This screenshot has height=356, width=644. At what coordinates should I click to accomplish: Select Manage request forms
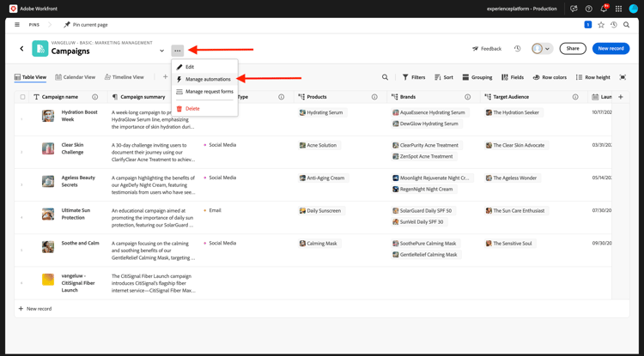pyautogui.click(x=204, y=92)
